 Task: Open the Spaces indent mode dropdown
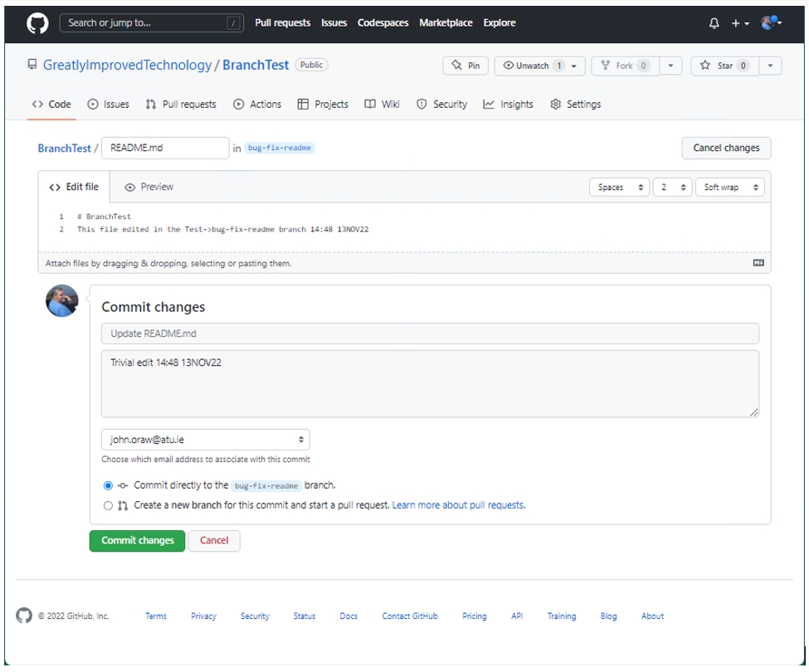click(x=620, y=187)
